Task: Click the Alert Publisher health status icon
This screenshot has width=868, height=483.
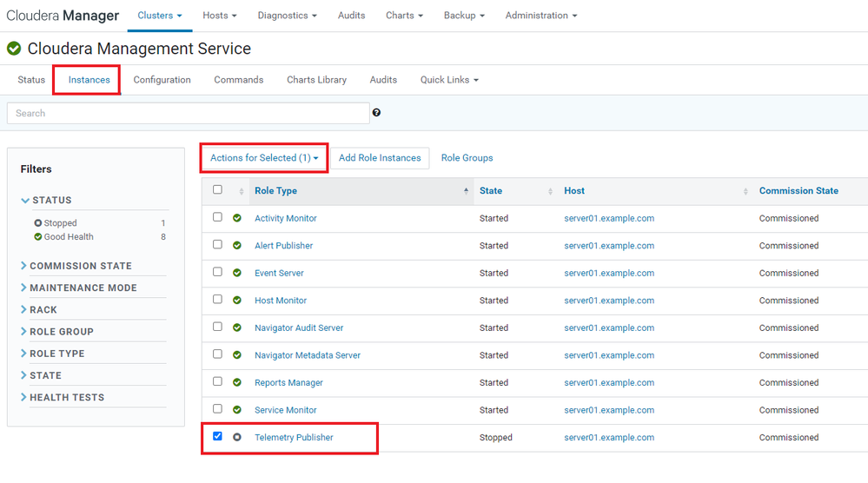Action: (x=237, y=246)
